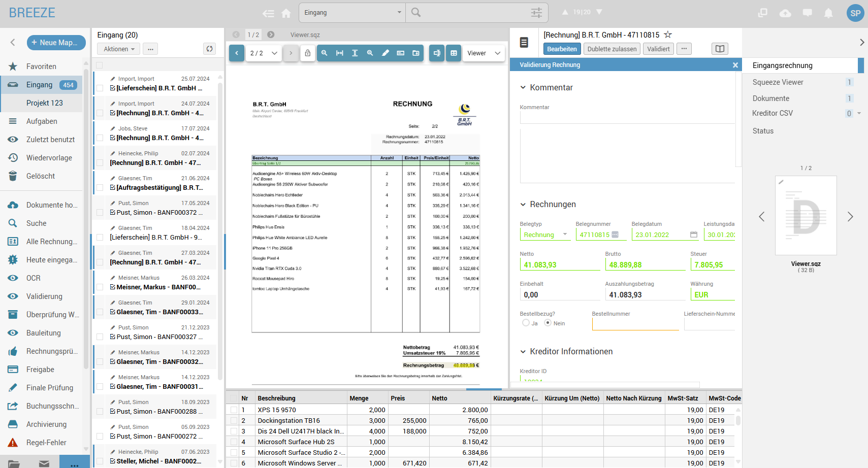Click the Neue Map... button
Viewport: 868px width, 468px height.
click(x=56, y=43)
